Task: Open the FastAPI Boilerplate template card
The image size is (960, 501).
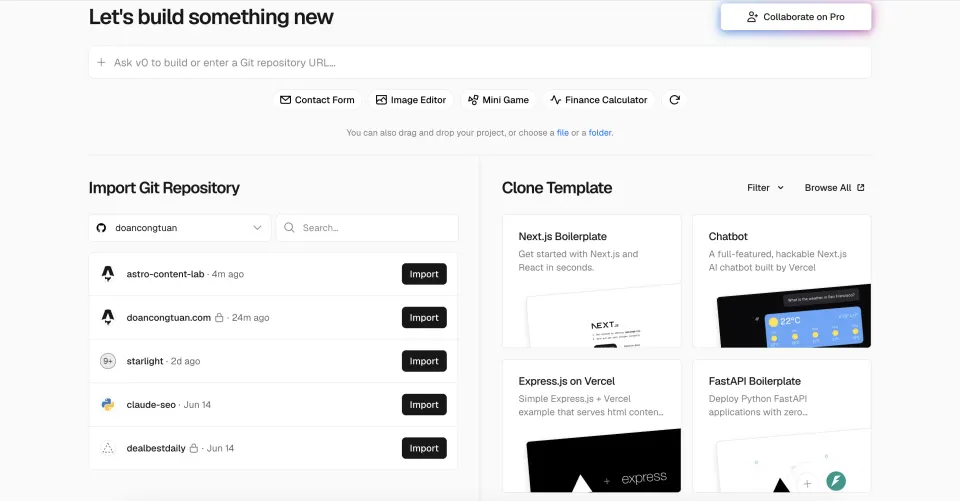Action: coord(782,426)
